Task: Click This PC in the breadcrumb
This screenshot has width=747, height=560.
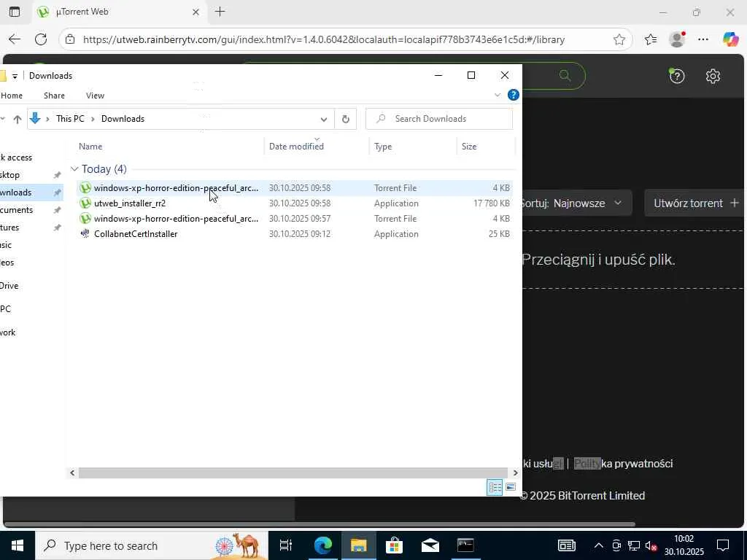Action: click(x=70, y=119)
